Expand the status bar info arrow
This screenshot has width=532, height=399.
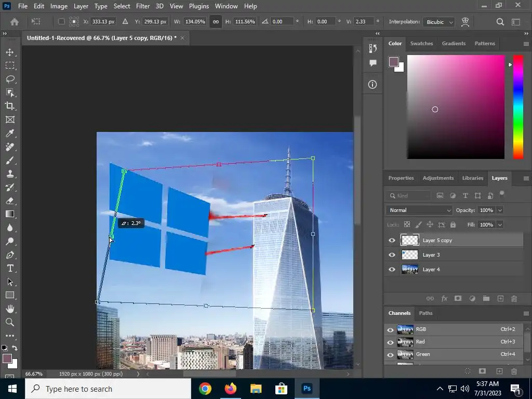pyautogui.click(x=138, y=374)
